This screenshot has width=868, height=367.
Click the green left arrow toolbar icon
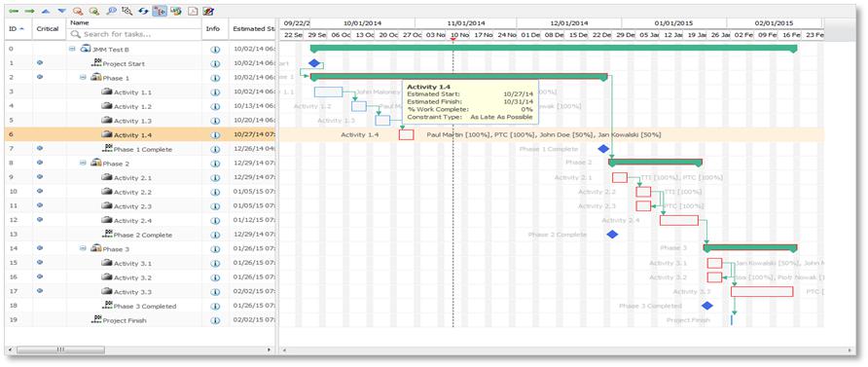14,11
